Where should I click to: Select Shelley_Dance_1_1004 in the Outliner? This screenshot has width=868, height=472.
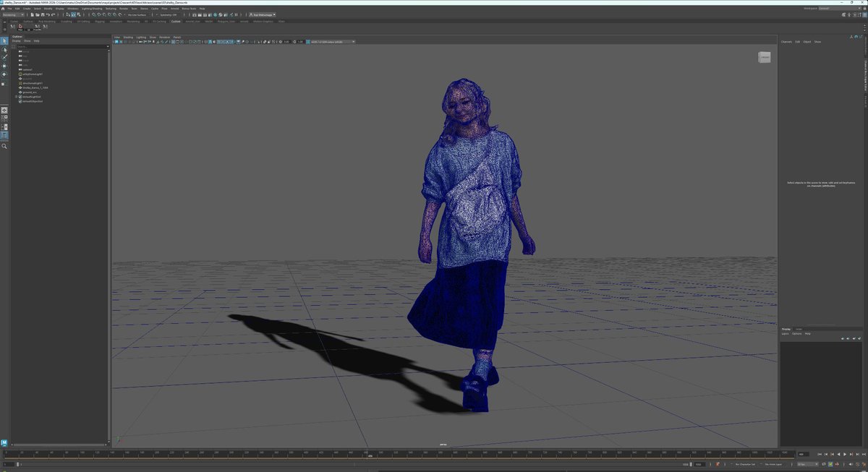[x=35, y=87]
